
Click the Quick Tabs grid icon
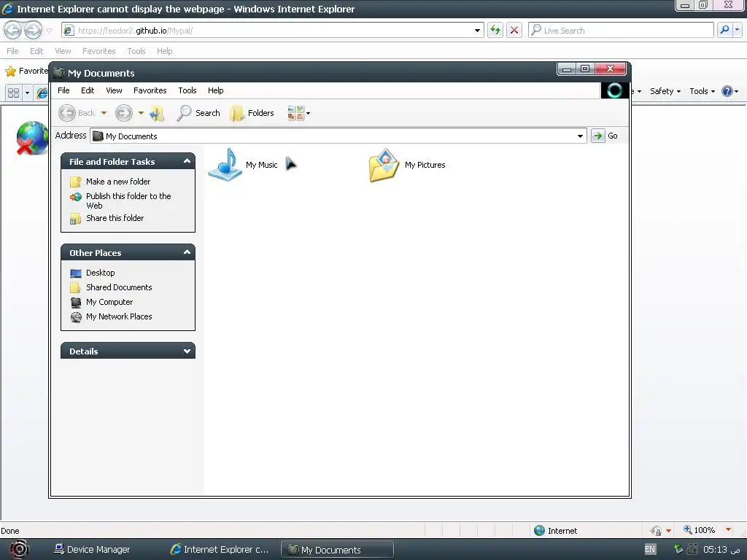[x=13, y=93]
